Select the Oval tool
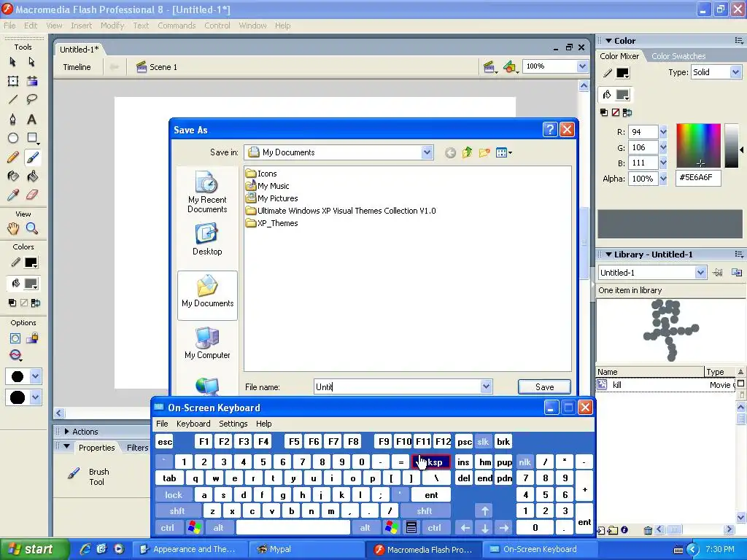Screen dimensions: 747x560 click(x=13, y=138)
